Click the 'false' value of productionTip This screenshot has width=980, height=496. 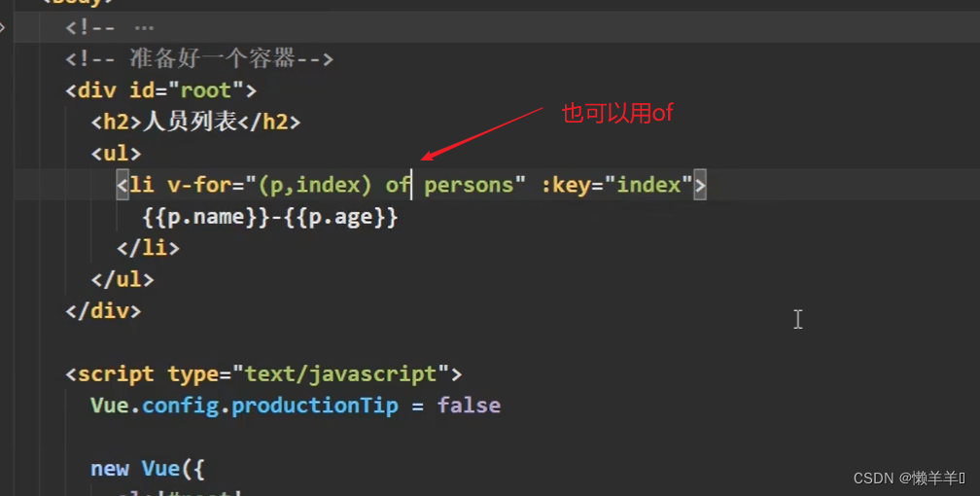469,406
